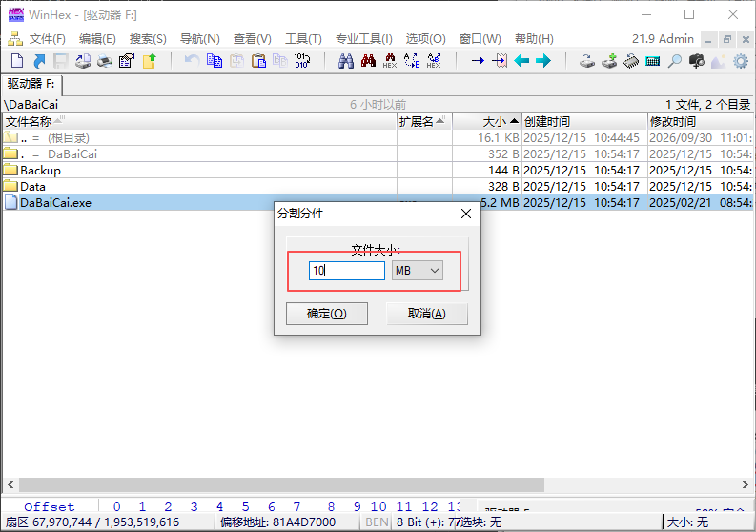Click the Print icon in toolbar

click(105, 61)
